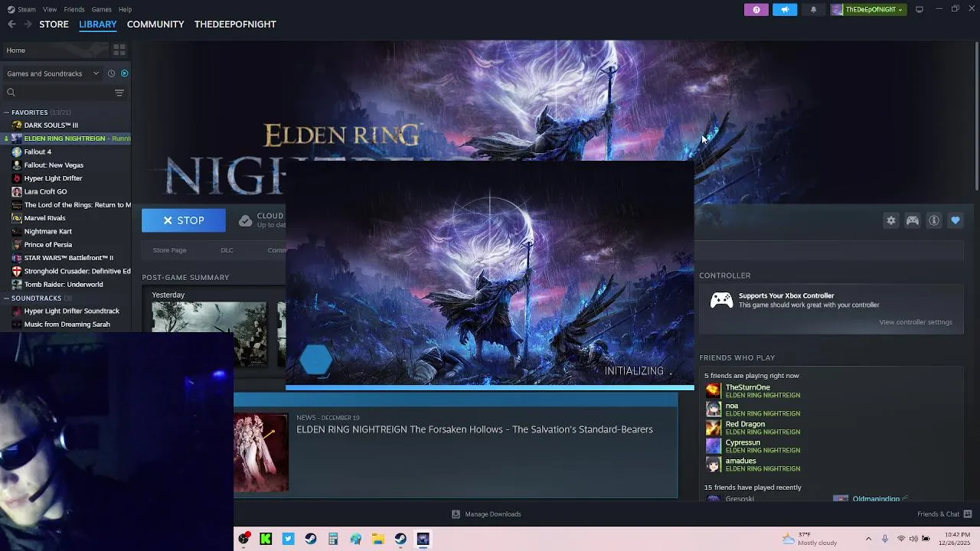Open yesterday's post-game summary screenshot
Image resolution: width=980 pixels, height=551 pixels.
click(x=209, y=334)
